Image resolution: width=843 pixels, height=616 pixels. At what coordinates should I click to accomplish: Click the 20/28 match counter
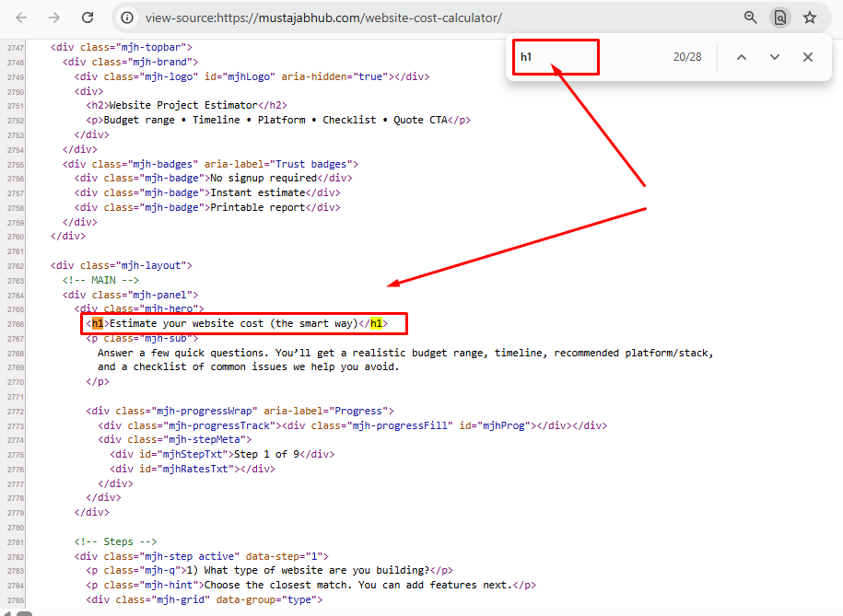[687, 57]
